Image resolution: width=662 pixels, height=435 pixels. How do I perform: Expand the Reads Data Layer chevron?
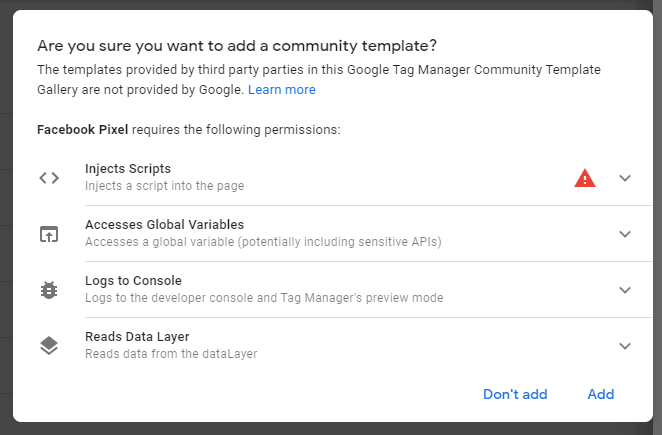(x=625, y=346)
